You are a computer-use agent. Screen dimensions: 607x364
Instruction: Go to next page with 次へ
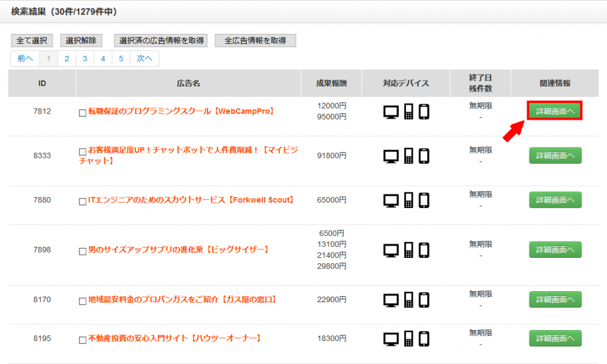pos(144,58)
